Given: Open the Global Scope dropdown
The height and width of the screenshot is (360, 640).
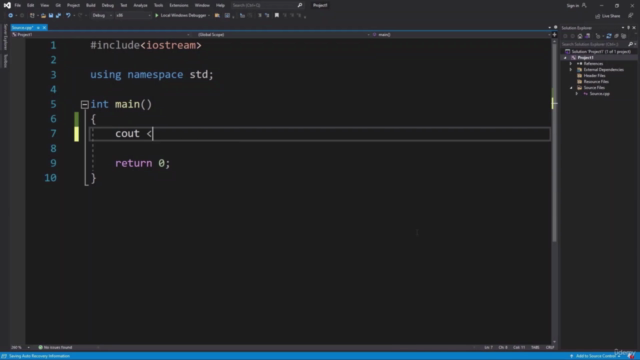Looking at the screenshot, I should [x=284, y=35].
